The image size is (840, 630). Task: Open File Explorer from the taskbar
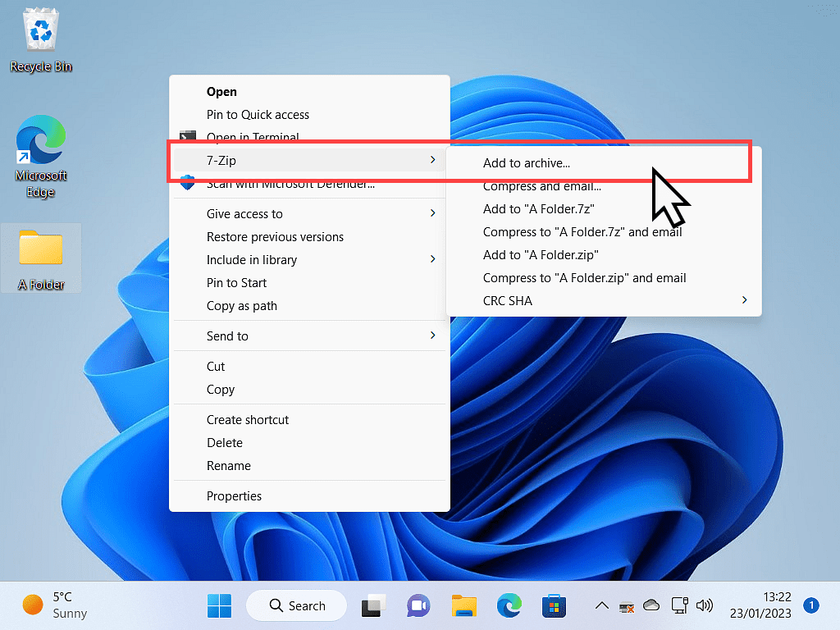pos(464,606)
